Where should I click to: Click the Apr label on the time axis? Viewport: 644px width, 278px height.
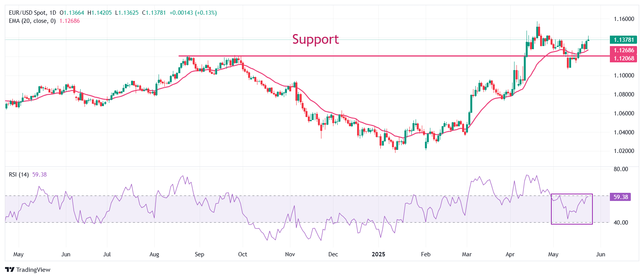pyautogui.click(x=510, y=254)
